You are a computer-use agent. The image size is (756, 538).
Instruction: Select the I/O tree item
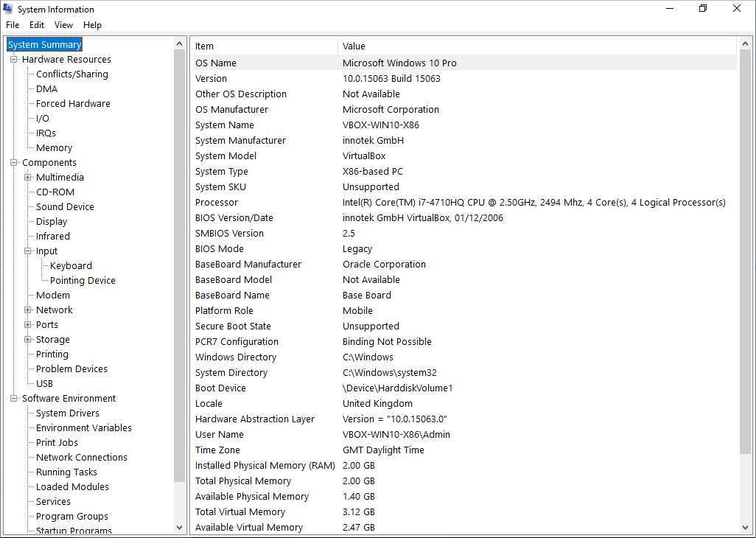[43, 118]
